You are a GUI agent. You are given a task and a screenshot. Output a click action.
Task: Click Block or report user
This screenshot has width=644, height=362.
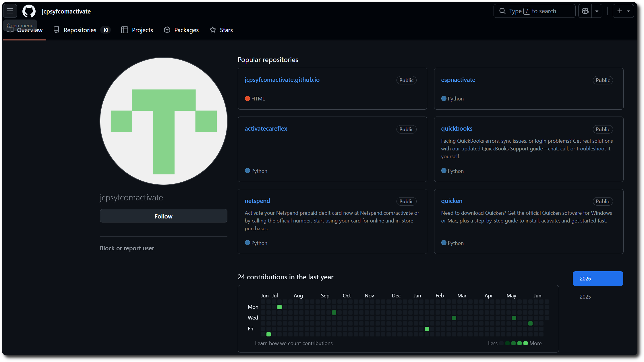pos(127,248)
